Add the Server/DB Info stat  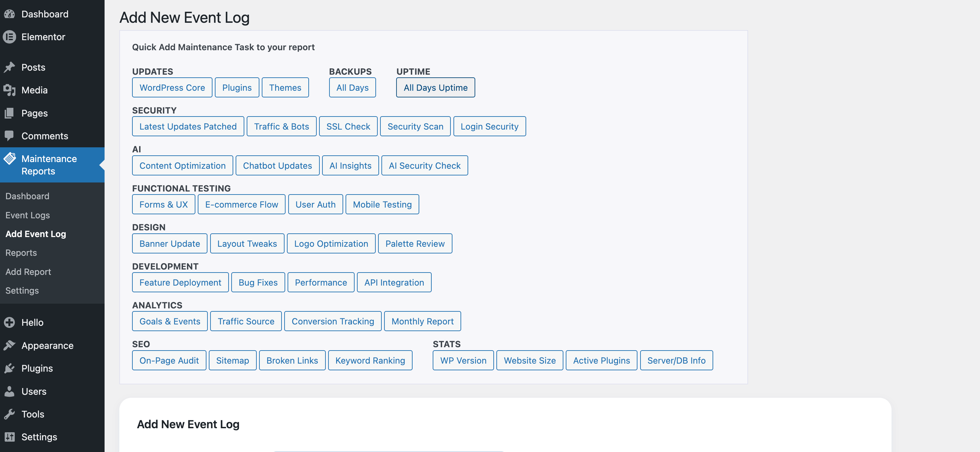pos(676,360)
